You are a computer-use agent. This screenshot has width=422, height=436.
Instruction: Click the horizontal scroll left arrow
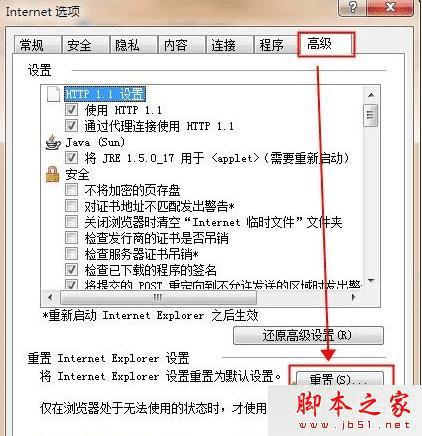click(x=50, y=297)
